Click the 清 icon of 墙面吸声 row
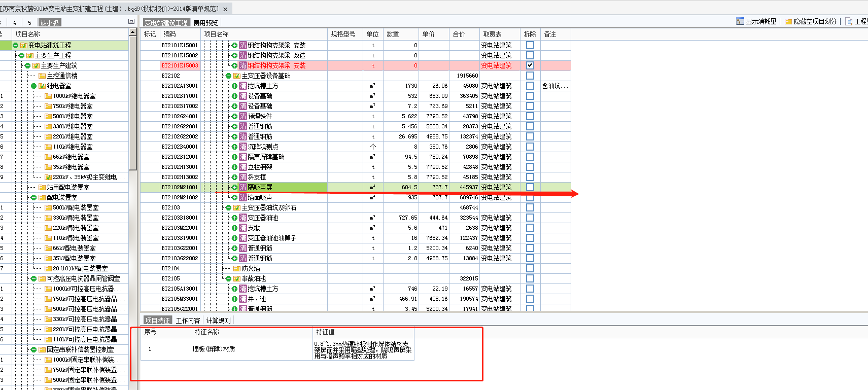The height and width of the screenshot is (390, 868). 243,197
